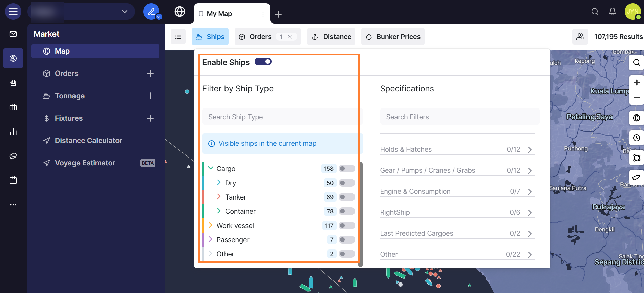Toggle on Tanker ship type
The width and height of the screenshot is (644, 293).
click(347, 197)
